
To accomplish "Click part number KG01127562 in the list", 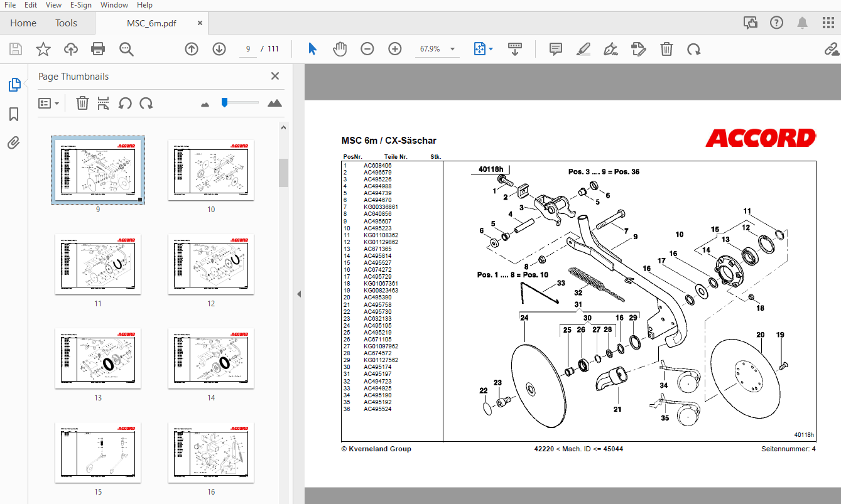I will point(381,360).
